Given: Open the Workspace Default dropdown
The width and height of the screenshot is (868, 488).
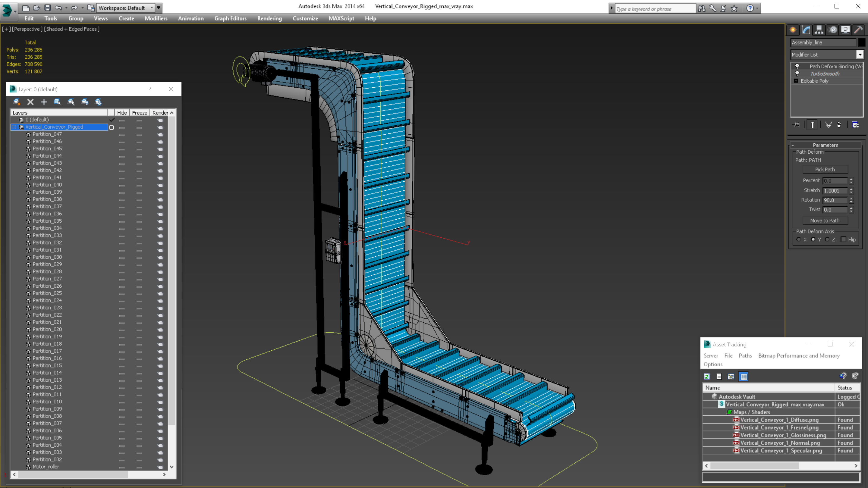Looking at the screenshot, I should [x=152, y=8].
